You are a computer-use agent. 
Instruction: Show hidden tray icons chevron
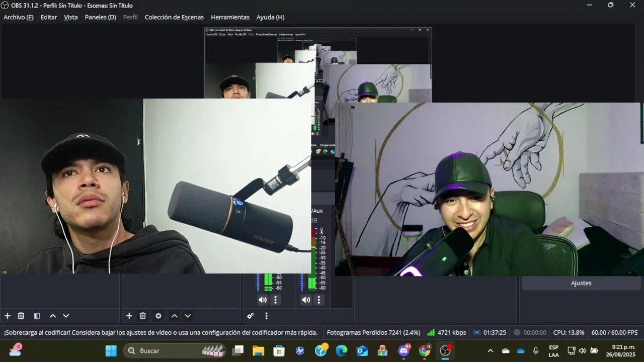point(491,350)
